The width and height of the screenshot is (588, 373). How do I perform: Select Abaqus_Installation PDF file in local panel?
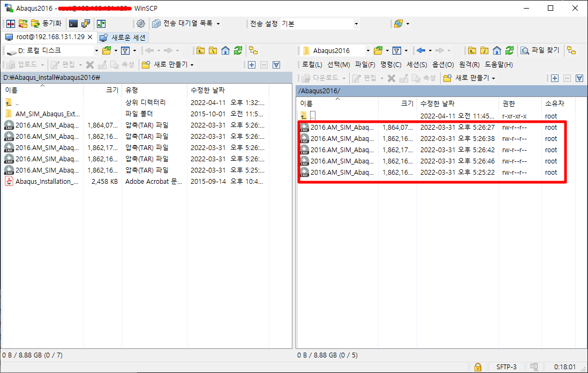pyautogui.click(x=47, y=181)
